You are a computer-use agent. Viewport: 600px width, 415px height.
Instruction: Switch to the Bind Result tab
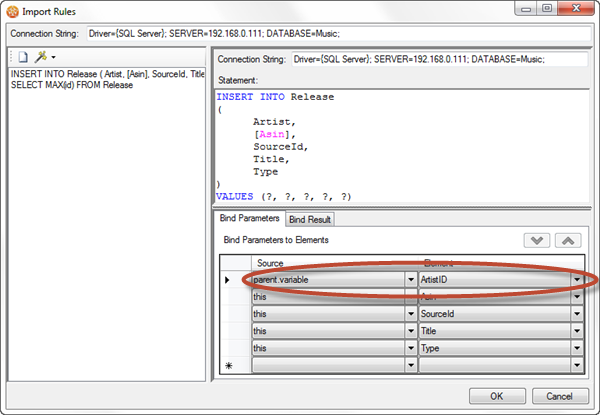310,219
